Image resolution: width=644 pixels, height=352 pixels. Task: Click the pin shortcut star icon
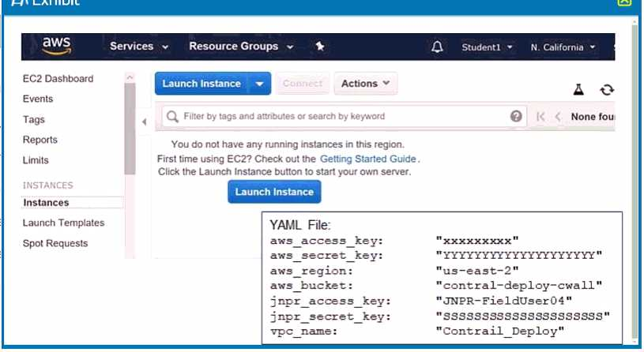coord(320,47)
